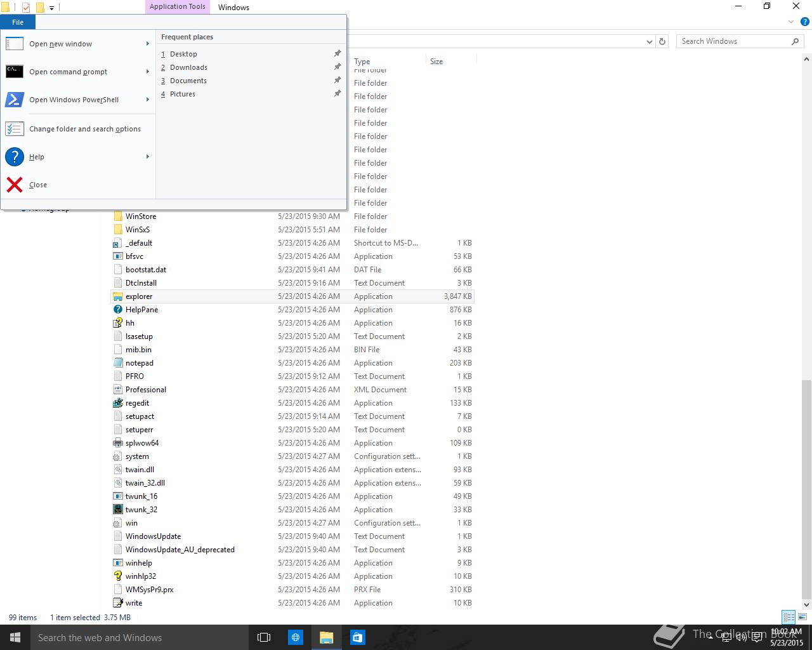Select the WinSxS folder
Image resolution: width=812 pixels, height=650 pixels.
coord(138,230)
